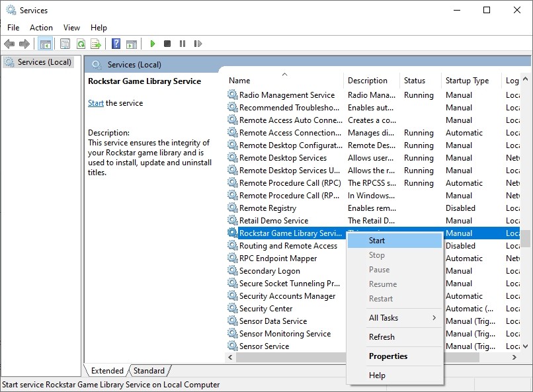Click the vertical scrollbar up arrow
Image resolution: width=533 pixels, height=392 pixels.
tap(525, 79)
